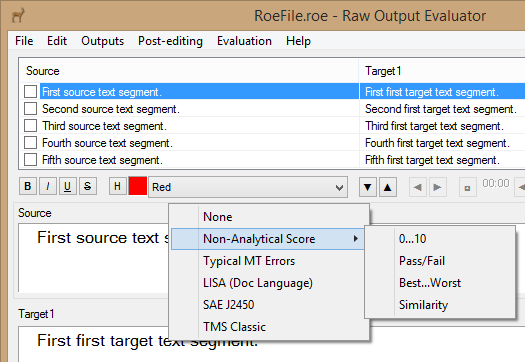Toggle italic formatting button
Viewport: 525px width, 362px height.
click(48, 186)
